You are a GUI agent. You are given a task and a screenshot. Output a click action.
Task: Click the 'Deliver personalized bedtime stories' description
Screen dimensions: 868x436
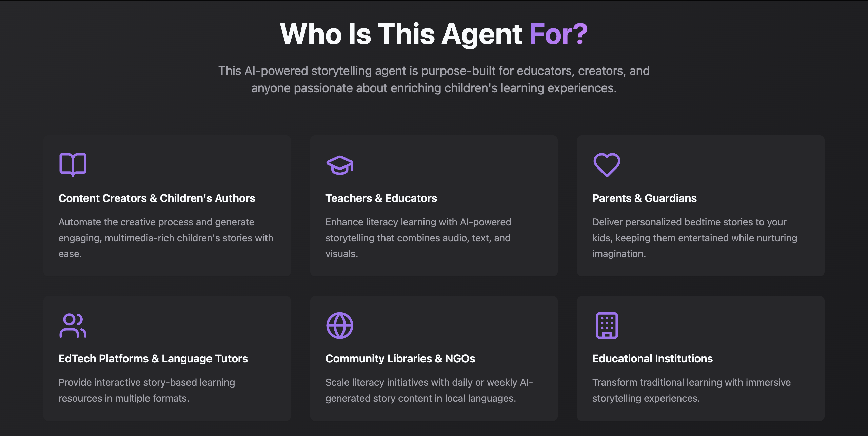tap(694, 238)
